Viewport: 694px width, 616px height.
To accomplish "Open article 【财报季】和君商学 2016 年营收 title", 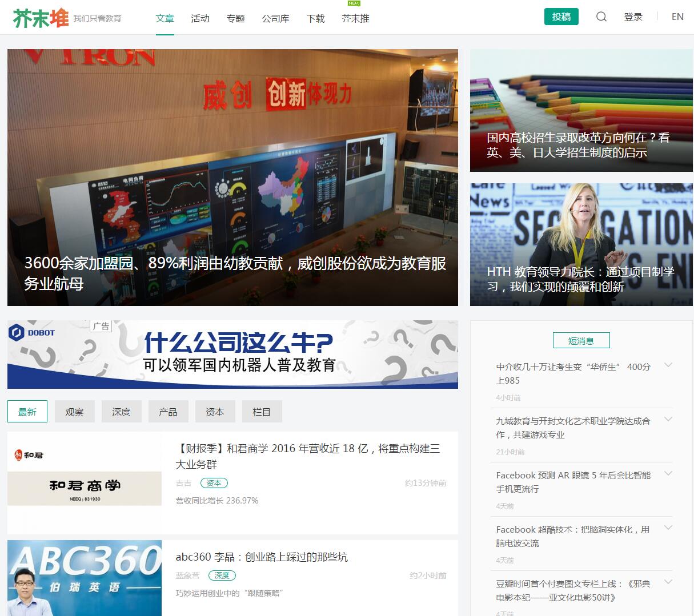I will point(307,456).
